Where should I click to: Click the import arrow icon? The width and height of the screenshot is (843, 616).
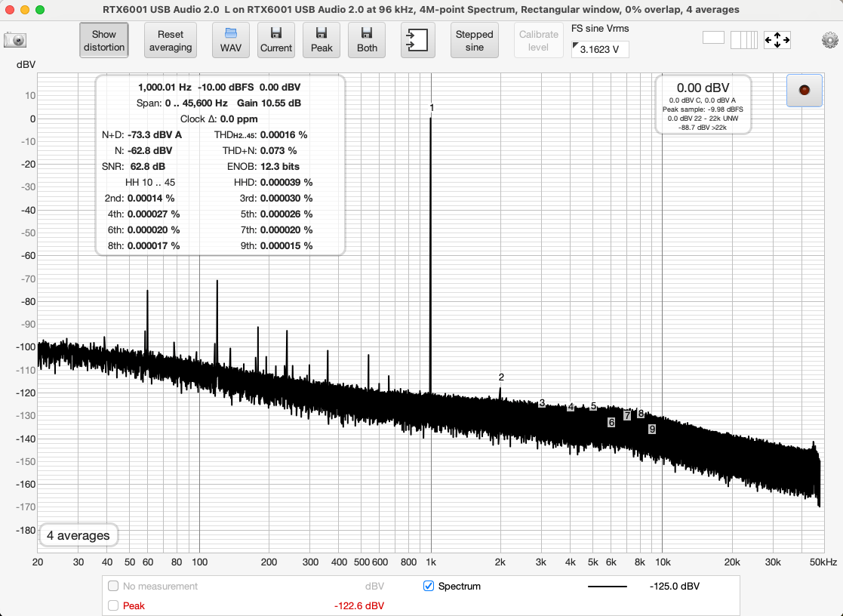418,40
